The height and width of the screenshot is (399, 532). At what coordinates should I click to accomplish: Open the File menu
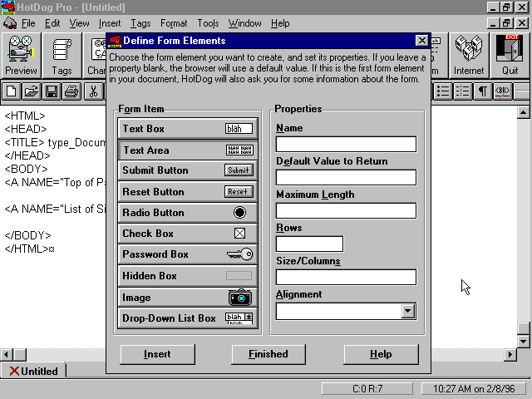click(x=28, y=23)
